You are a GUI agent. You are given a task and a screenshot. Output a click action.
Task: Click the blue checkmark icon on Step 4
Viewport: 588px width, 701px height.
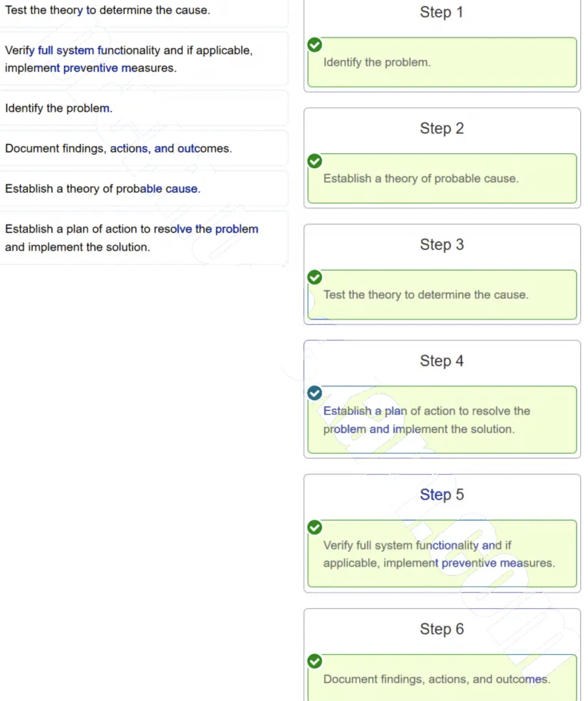coord(315,393)
